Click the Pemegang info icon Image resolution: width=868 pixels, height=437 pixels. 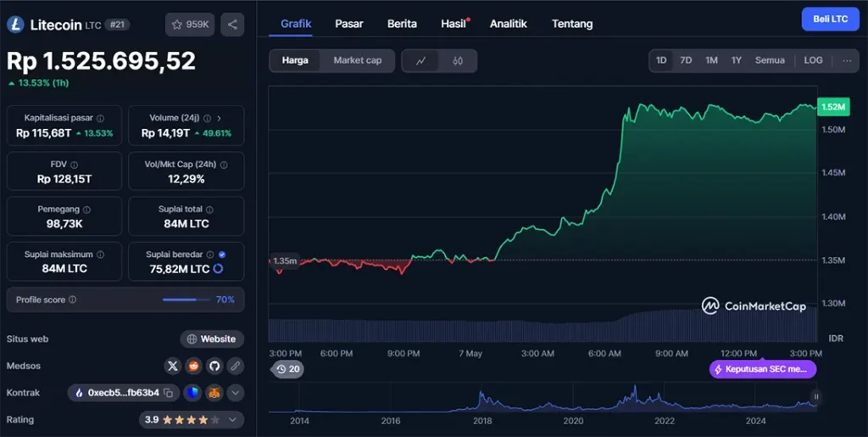coord(86,210)
